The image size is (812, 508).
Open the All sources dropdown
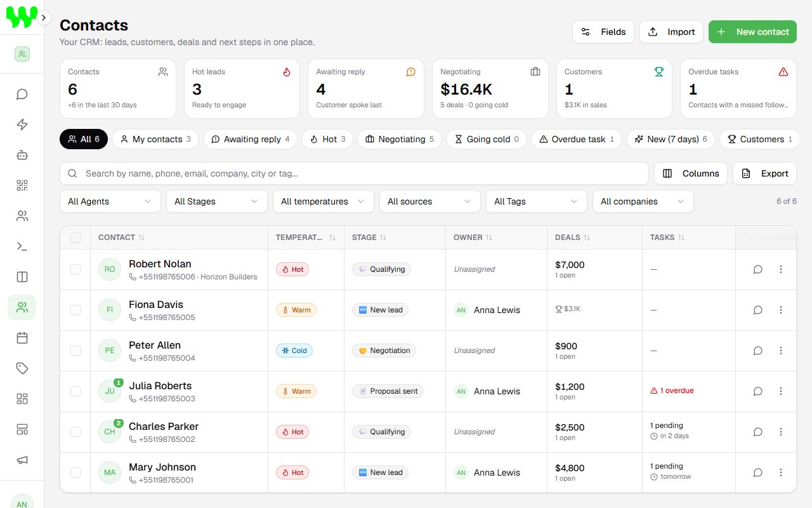[x=430, y=201]
